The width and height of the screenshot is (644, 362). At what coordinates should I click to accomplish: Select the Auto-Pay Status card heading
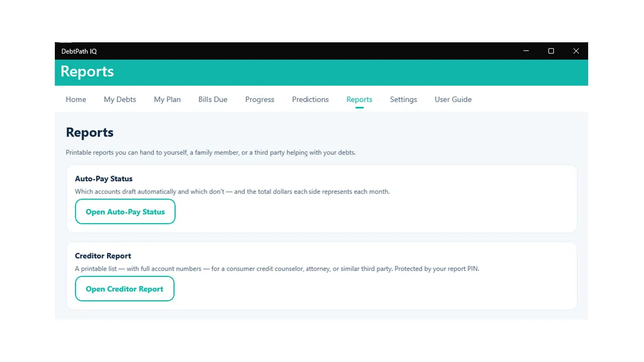[104, 178]
